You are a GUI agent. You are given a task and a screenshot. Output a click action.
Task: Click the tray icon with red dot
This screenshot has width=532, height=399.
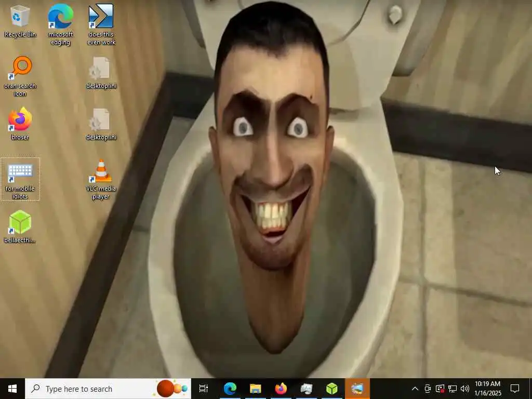click(440, 389)
